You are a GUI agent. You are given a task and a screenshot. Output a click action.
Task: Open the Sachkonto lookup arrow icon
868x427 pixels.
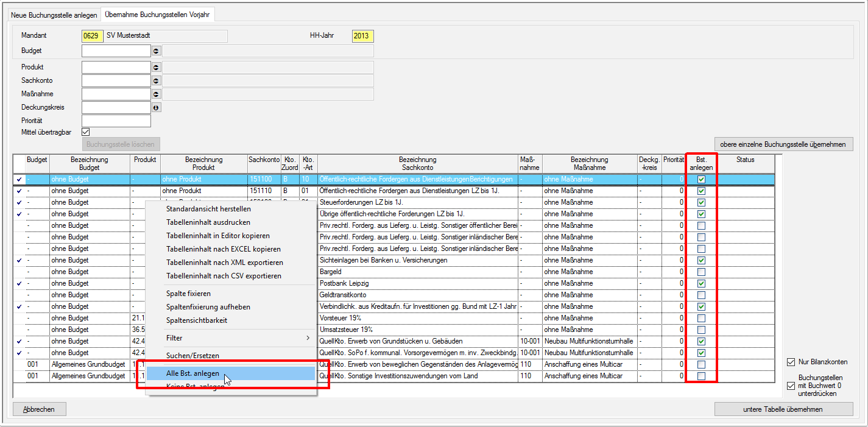tap(156, 81)
